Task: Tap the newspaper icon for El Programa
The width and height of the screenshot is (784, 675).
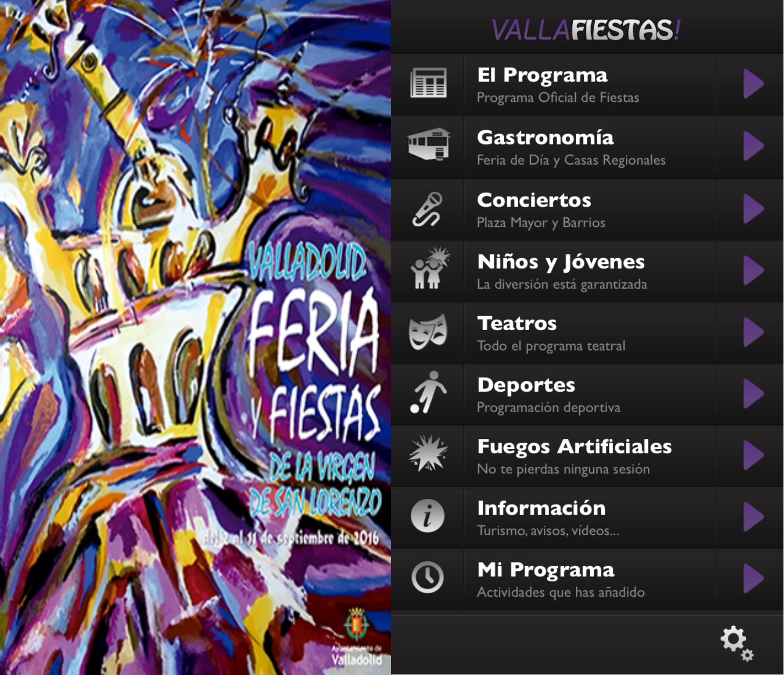Action: [x=428, y=83]
